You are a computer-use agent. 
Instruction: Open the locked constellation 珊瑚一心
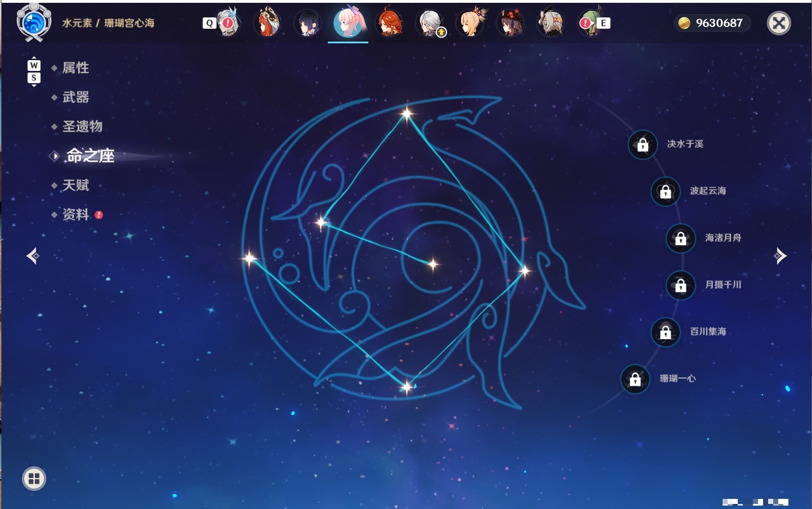[635, 379]
